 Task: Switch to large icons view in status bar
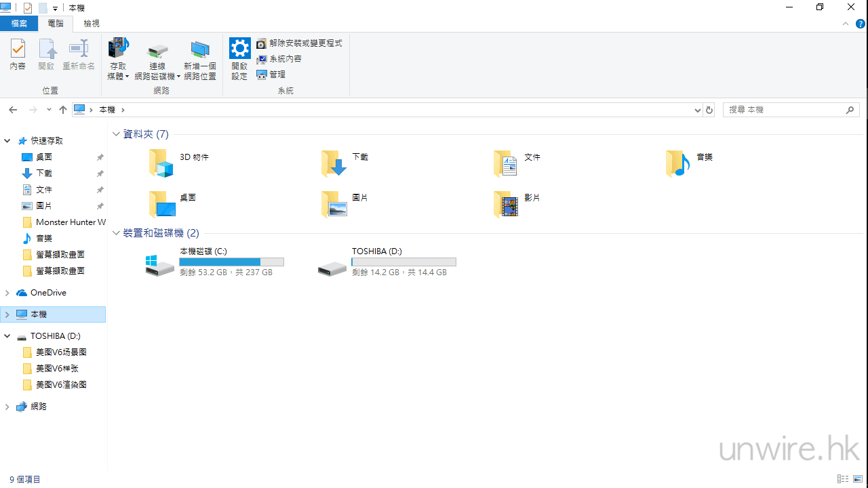click(x=858, y=479)
